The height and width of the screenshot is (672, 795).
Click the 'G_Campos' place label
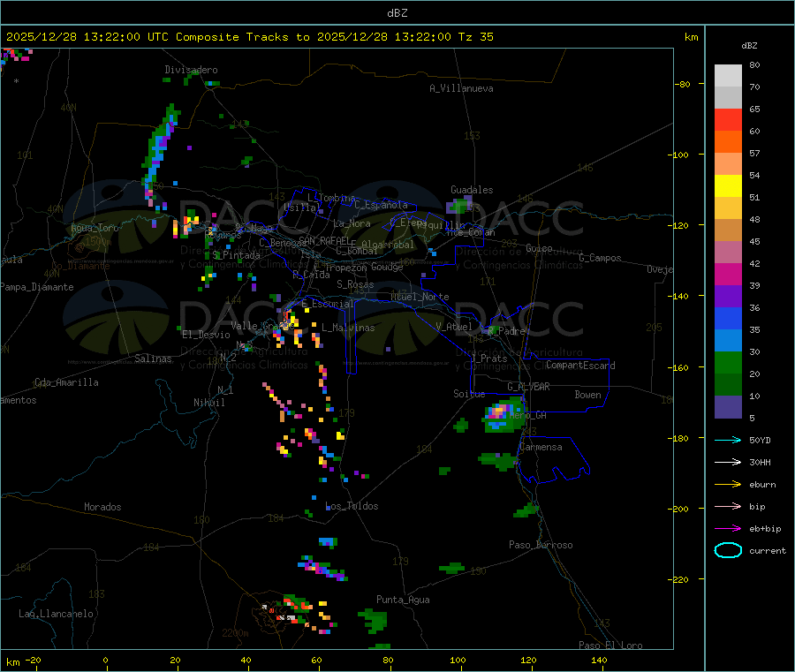(x=601, y=258)
